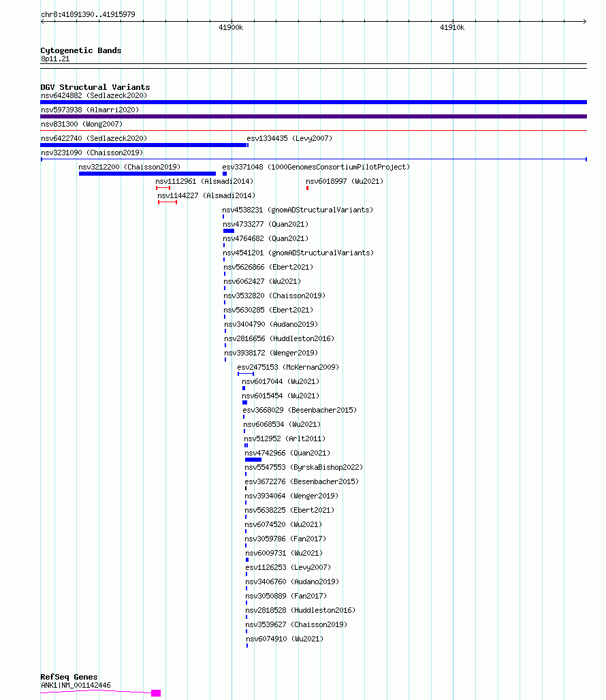Viewport: 606px width, 700px height.
Task: Click nsv6015454 (Wu2021) label
Action: click(x=281, y=396)
